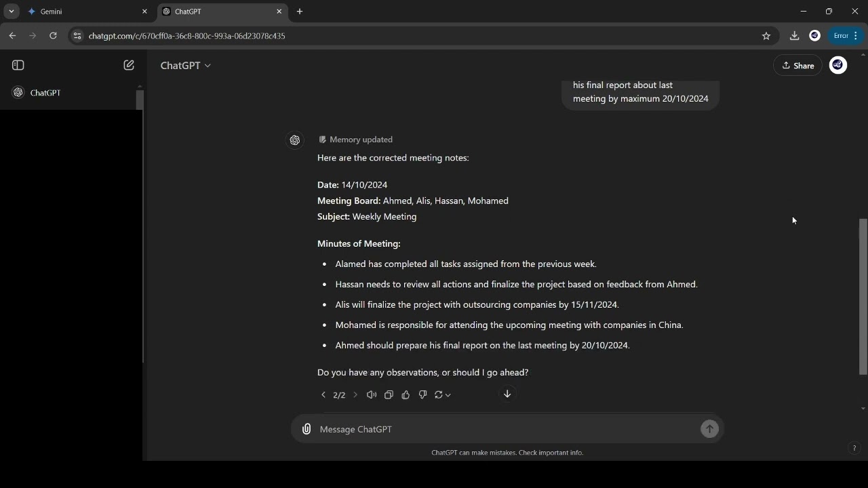Click the bullet about Alamed completing tasks
Screen dimensions: 868x488
pos(466,264)
